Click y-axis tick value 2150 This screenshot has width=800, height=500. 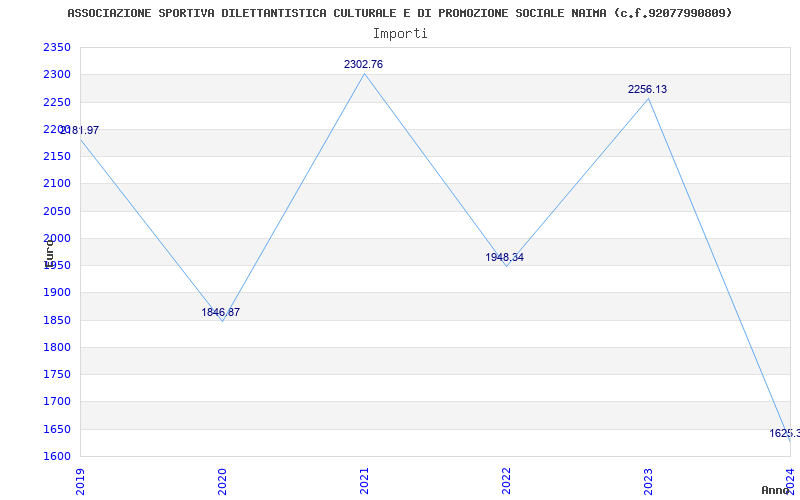pyautogui.click(x=57, y=157)
